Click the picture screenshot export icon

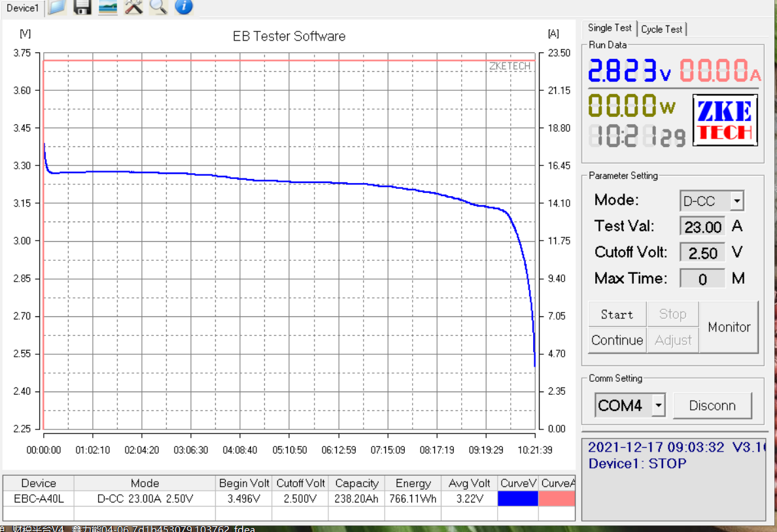point(108,7)
